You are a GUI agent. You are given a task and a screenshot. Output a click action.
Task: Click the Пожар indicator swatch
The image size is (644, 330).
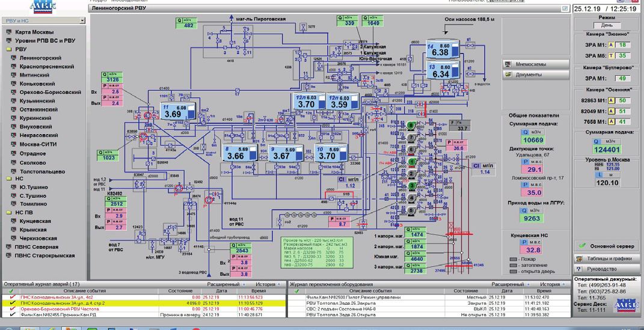(512, 260)
